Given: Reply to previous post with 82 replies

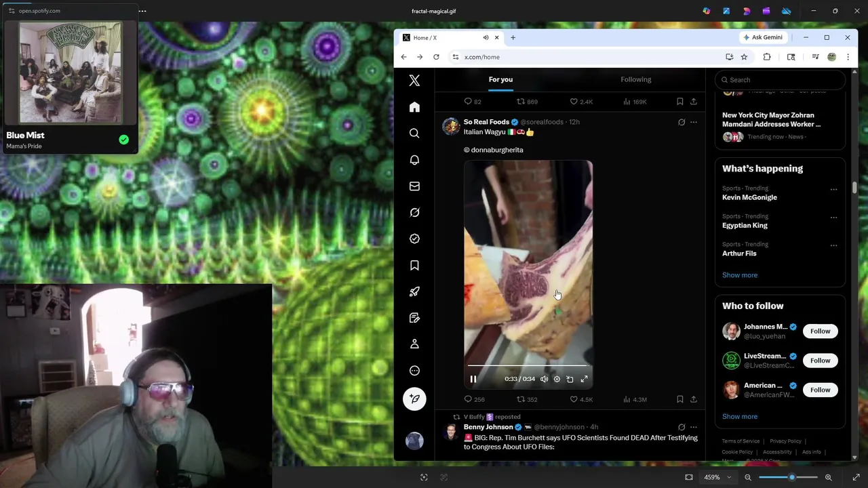Looking at the screenshot, I should tap(473, 102).
